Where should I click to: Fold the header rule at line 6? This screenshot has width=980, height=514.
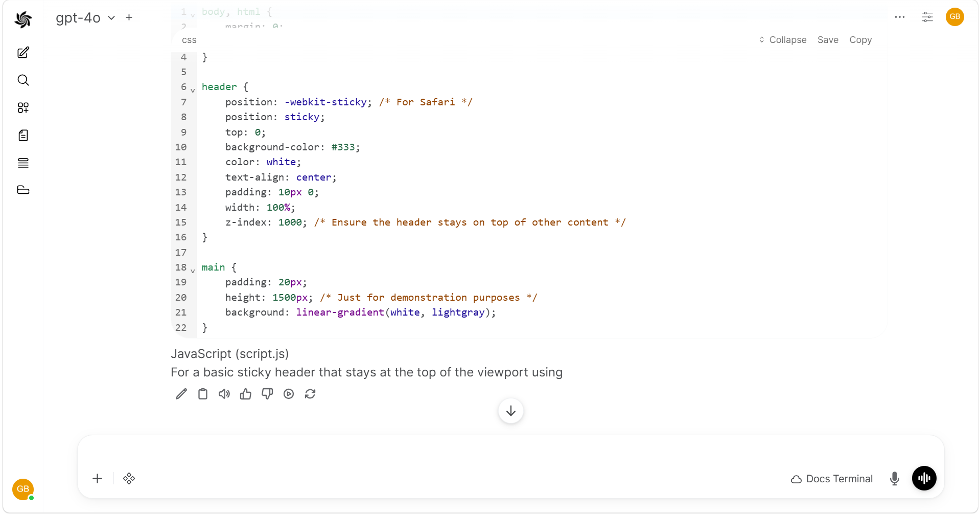tap(193, 90)
